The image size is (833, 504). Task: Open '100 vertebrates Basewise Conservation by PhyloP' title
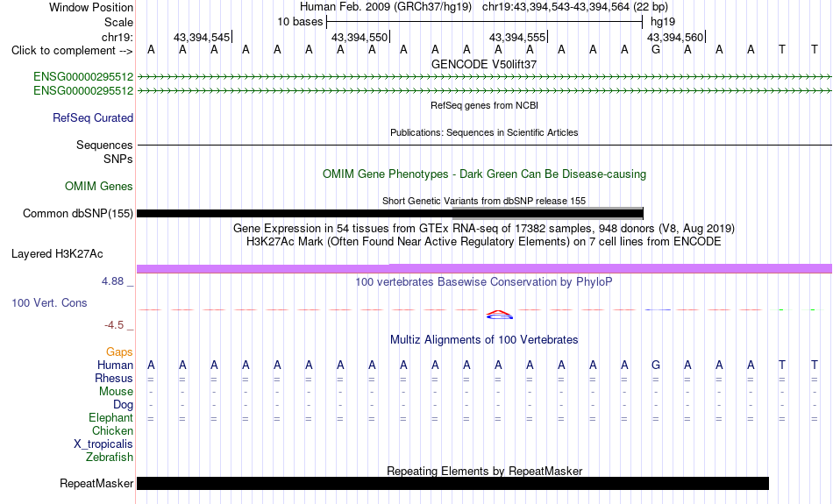click(484, 282)
